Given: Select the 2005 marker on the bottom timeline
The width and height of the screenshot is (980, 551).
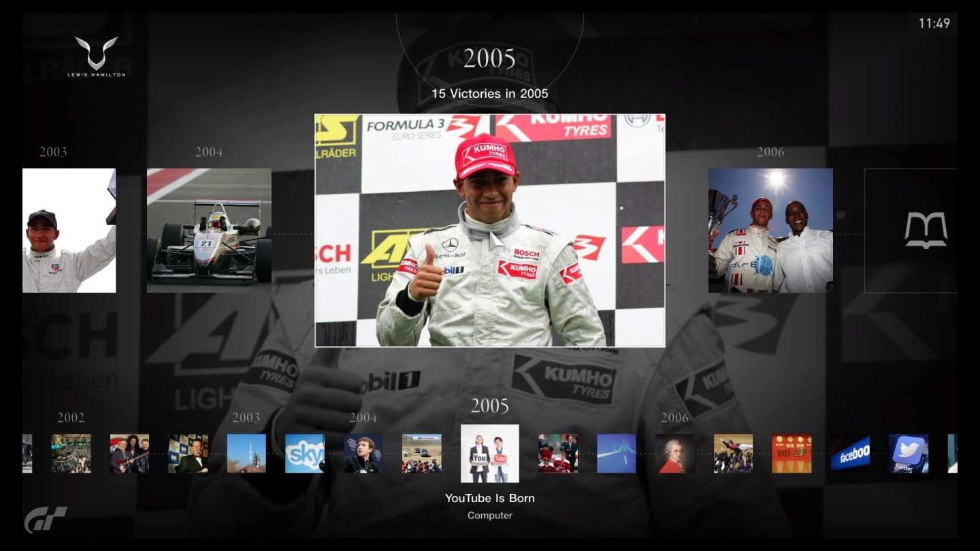Looking at the screenshot, I should [489, 405].
